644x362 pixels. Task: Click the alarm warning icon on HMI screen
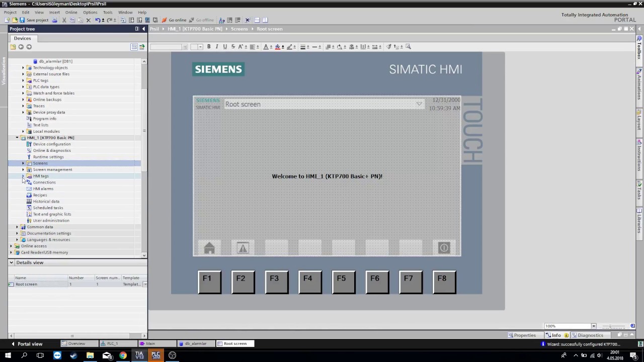click(x=243, y=248)
